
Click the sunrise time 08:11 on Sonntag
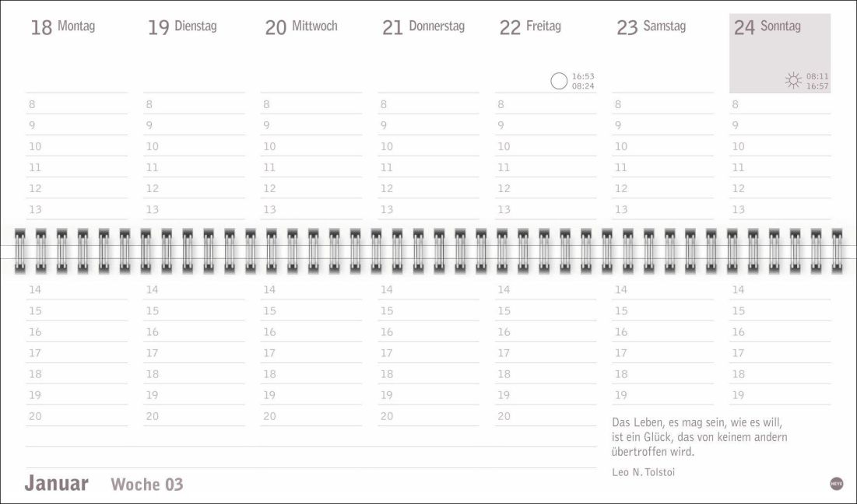[x=817, y=76]
